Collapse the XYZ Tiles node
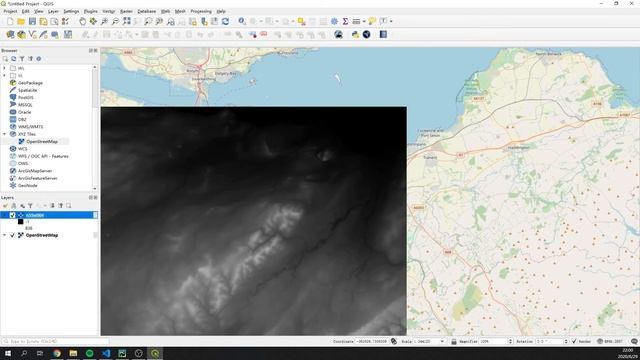Screen dimensions: 640x360 (4, 134)
